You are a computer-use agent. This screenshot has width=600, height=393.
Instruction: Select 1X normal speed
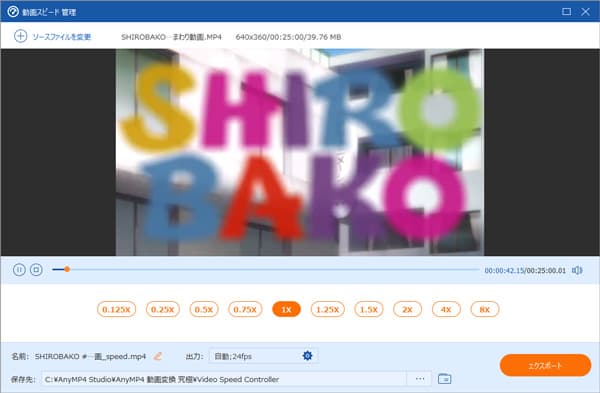(286, 309)
